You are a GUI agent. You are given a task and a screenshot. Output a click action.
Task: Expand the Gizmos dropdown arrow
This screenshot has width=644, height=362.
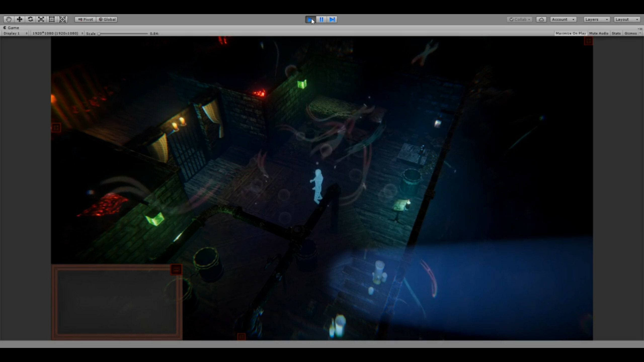pos(640,33)
